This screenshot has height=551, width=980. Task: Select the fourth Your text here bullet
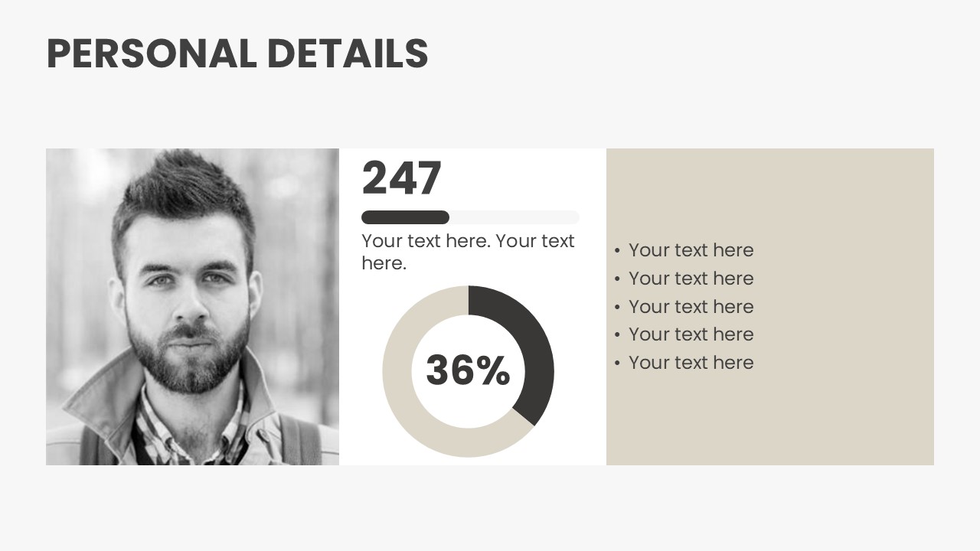(x=691, y=334)
